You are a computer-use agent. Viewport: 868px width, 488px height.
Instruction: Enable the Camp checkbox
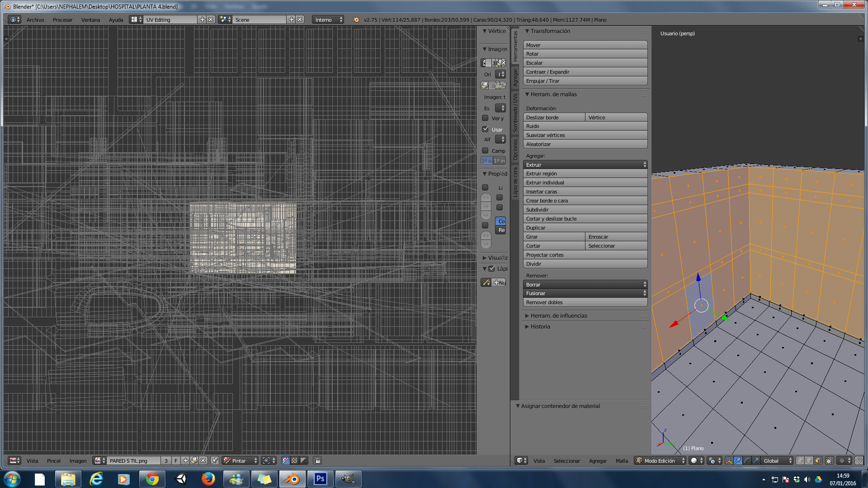click(x=485, y=150)
